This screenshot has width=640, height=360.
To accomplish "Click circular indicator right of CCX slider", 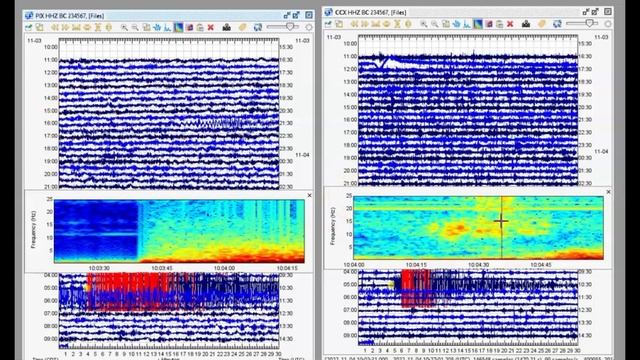I will click(608, 24).
